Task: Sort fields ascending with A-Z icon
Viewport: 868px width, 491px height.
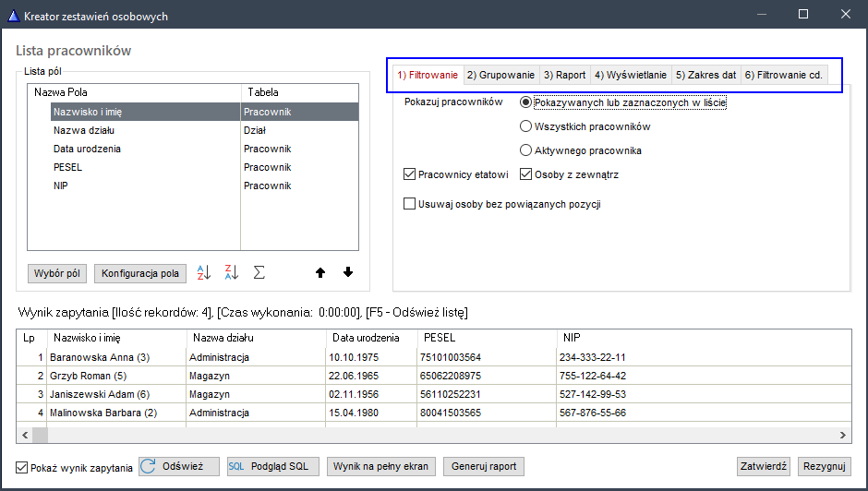Action: click(x=204, y=273)
